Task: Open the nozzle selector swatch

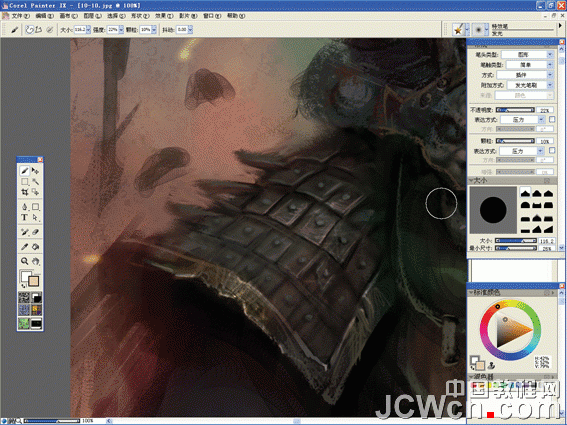Action: (x=36, y=323)
